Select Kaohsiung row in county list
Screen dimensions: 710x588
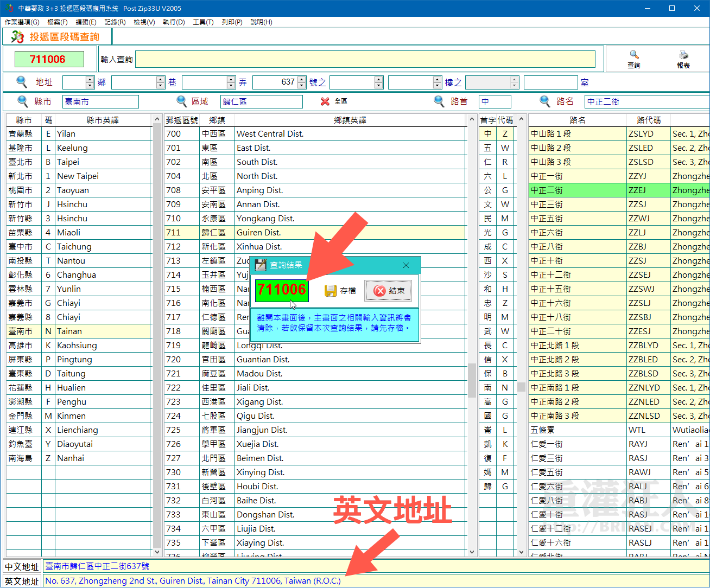coord(79,346)
